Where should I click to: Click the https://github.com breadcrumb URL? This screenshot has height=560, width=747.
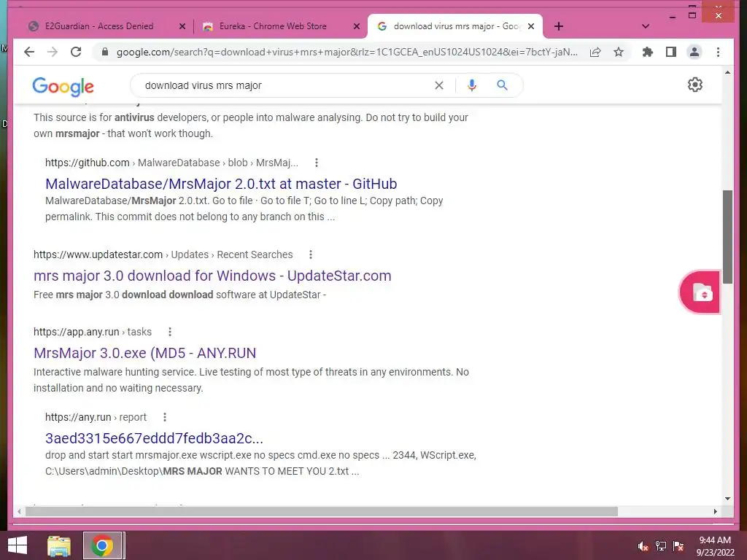pos(171,163)
